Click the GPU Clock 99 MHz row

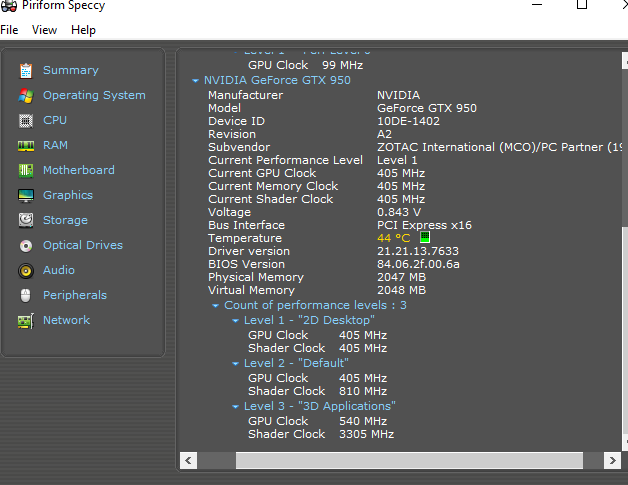tap(306, 65)
